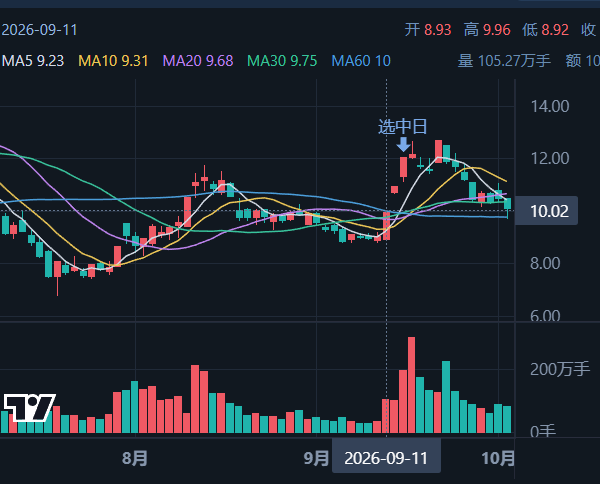
Task: Click the MA20 9.68 indicator label
Action: coord(198,61)
